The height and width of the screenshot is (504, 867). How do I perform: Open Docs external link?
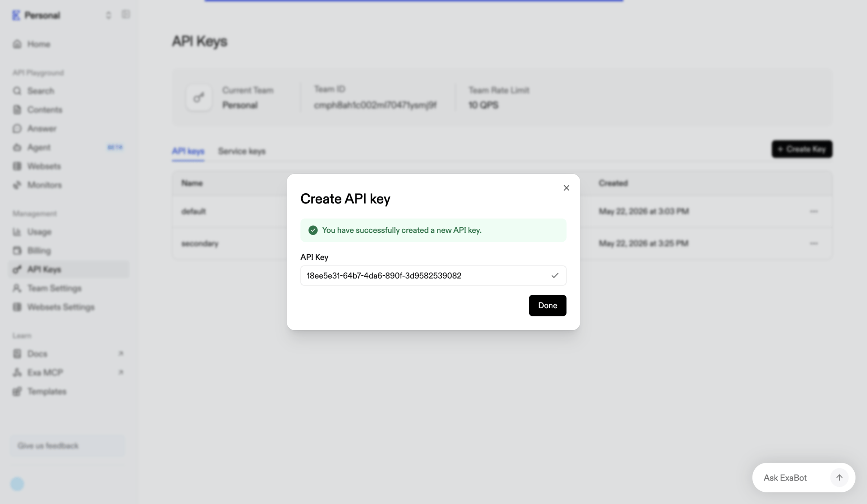coord(69,353)
